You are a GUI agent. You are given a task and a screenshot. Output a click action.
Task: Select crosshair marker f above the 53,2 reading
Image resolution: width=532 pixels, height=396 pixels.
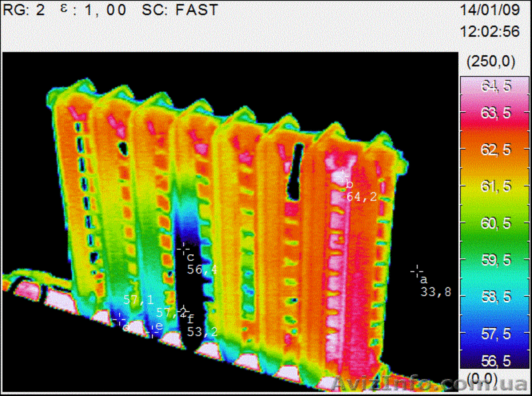[x=184, y=311]
